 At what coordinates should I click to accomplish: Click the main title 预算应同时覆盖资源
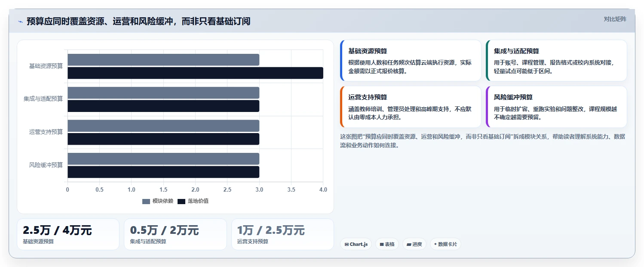138,22
